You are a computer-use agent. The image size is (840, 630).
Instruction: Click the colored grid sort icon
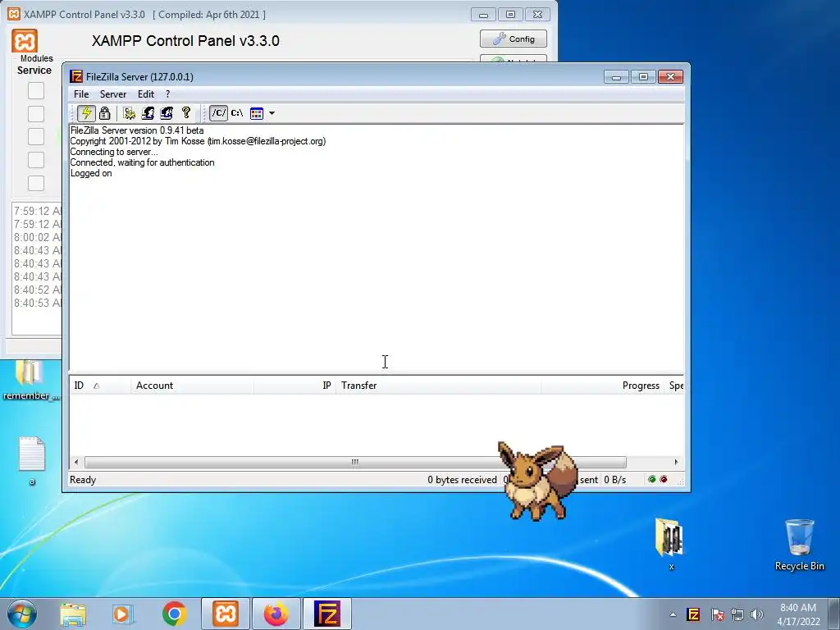pyautogui.click(x=257, y=113)
